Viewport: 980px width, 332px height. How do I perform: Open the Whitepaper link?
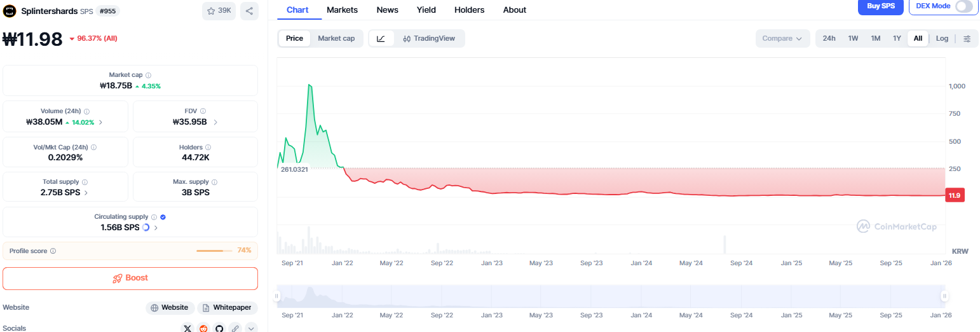coord(228,308)
